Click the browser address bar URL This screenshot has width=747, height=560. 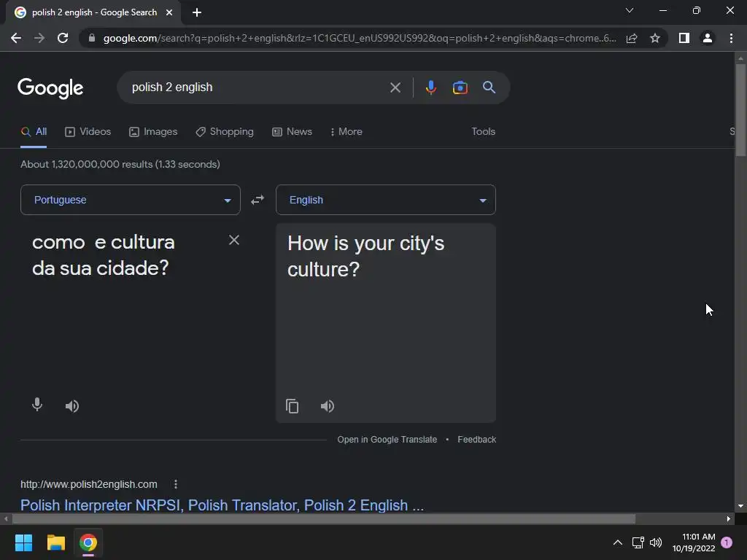pyautogui.click(x=360, y=38)
